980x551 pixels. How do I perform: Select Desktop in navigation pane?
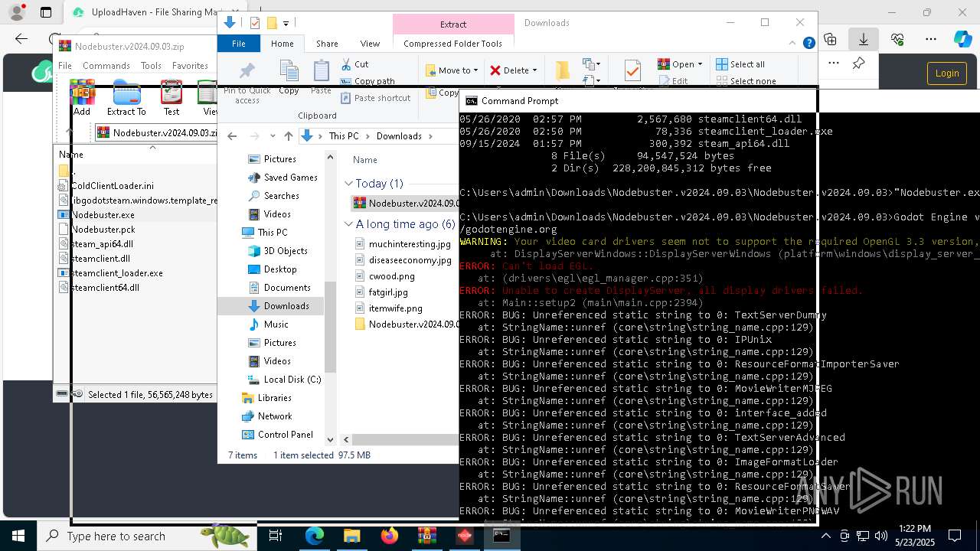tap(272, 269)
